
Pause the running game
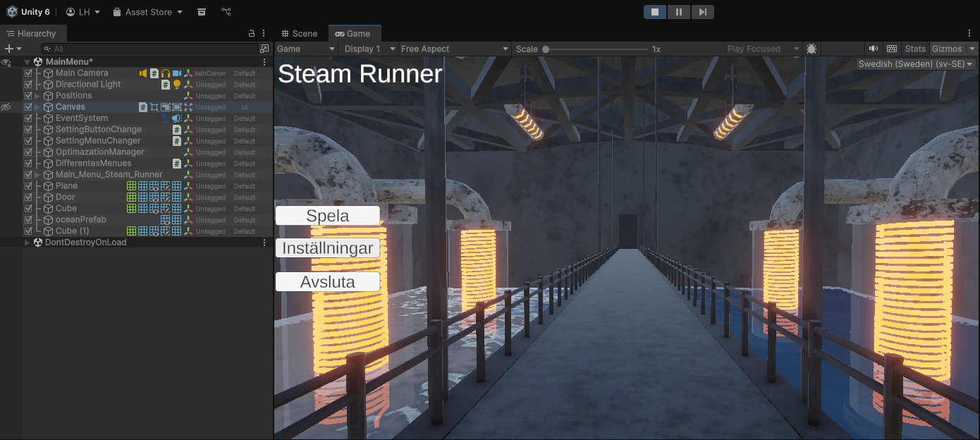tap(679, 12)
